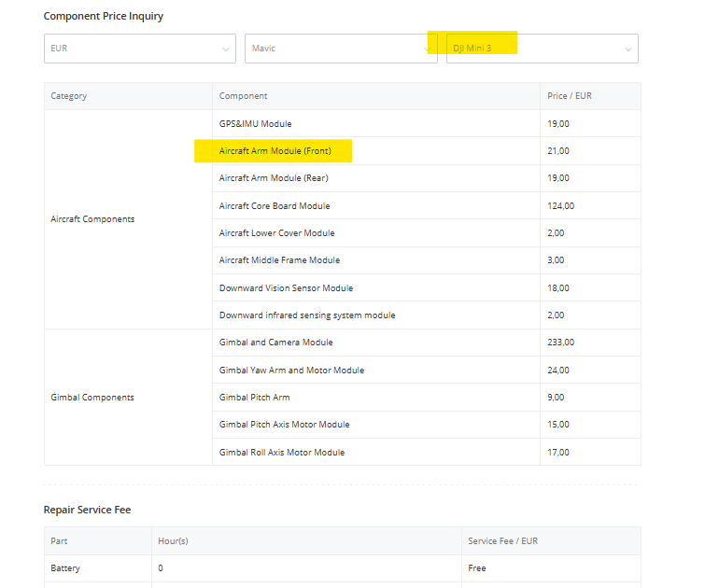Click the EUR dropdown chevron arrow
This screenshot has height=588, width=705.
[226, 49]
